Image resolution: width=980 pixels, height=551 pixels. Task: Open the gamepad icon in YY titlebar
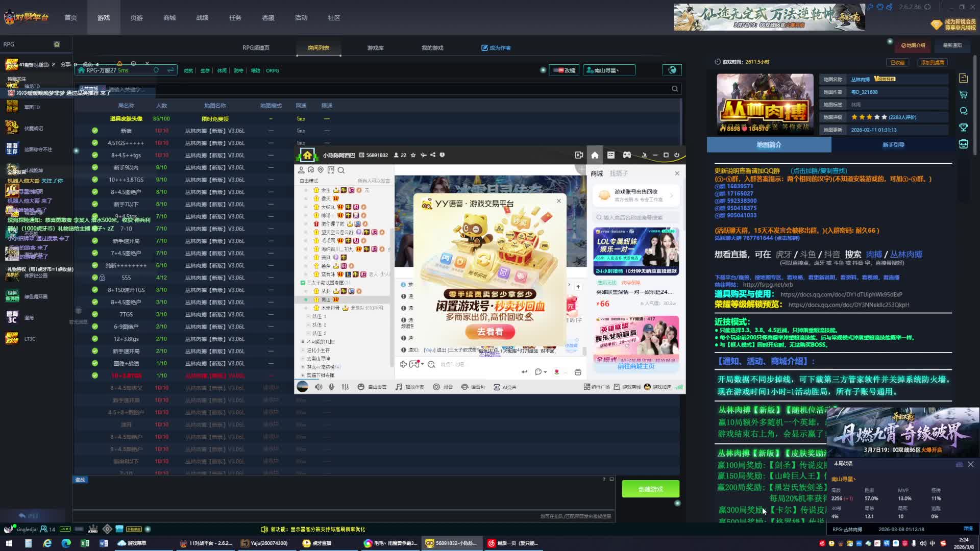(627, 155)
